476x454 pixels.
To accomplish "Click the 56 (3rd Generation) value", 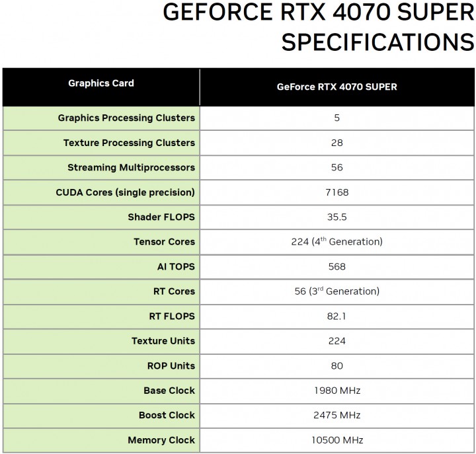I will 337,291.
